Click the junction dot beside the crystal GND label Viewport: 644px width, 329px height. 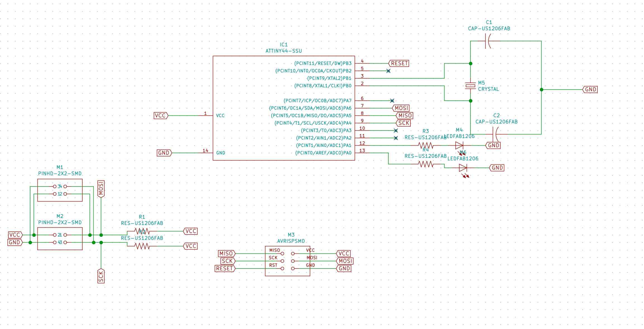541,89
